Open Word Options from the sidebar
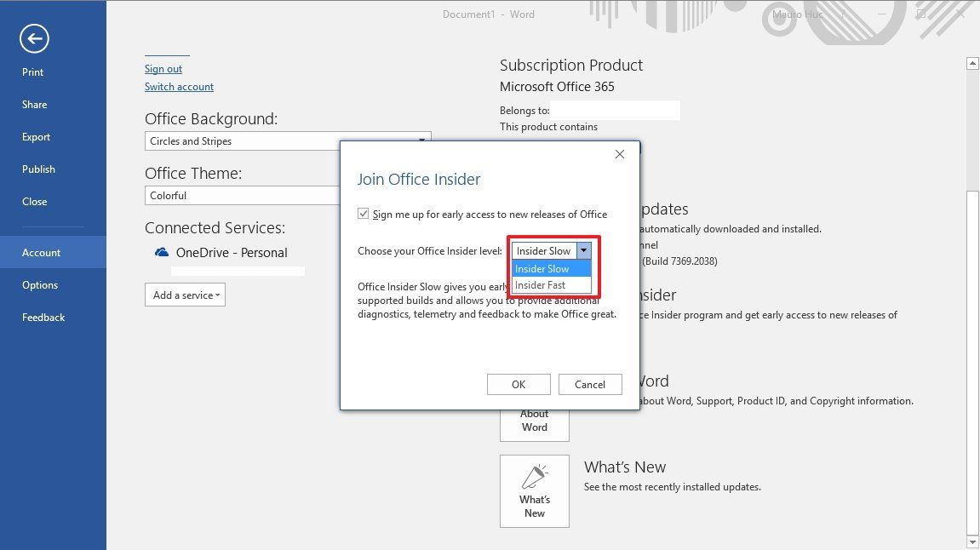This screenshot has width=980, height=550. point(40,284)
